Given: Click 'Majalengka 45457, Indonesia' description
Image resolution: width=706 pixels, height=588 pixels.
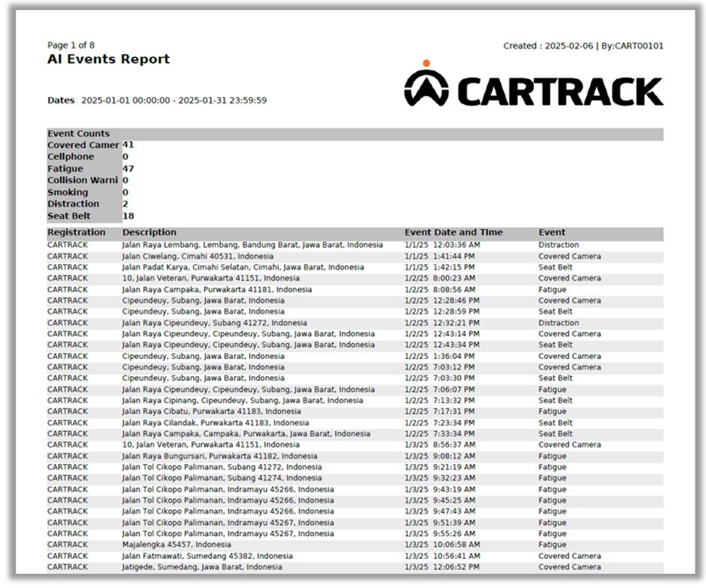Looking at the screenshot, I should tap(176, 544).
